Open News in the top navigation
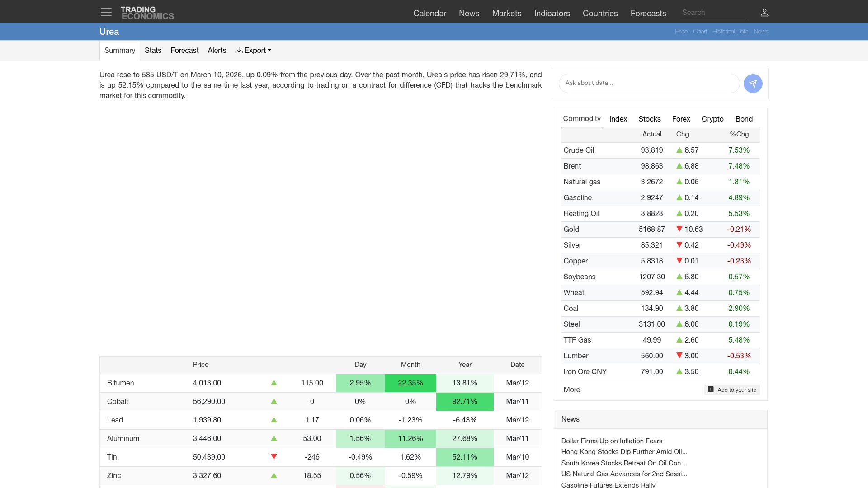Viewport: 868px width, 488px height. [469, 13]
